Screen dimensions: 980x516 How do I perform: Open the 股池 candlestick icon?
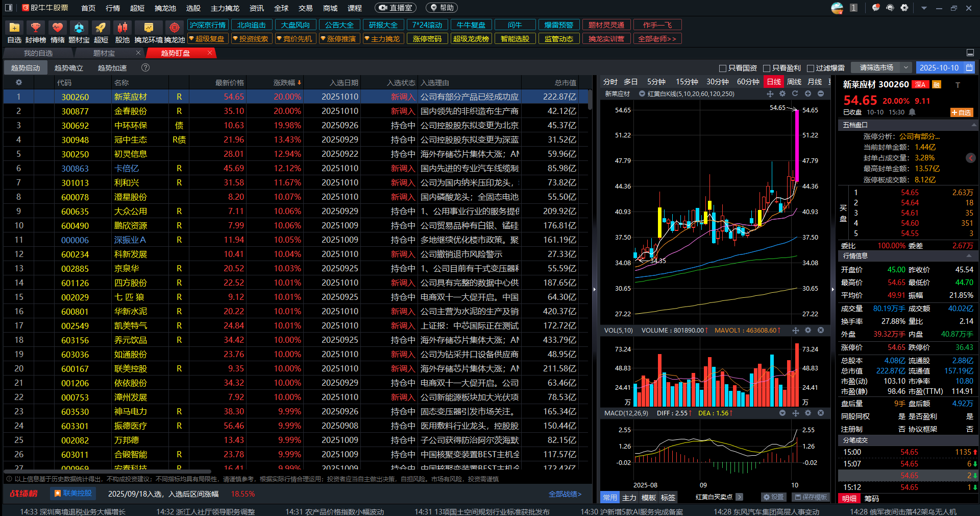(x=122, y=28)
